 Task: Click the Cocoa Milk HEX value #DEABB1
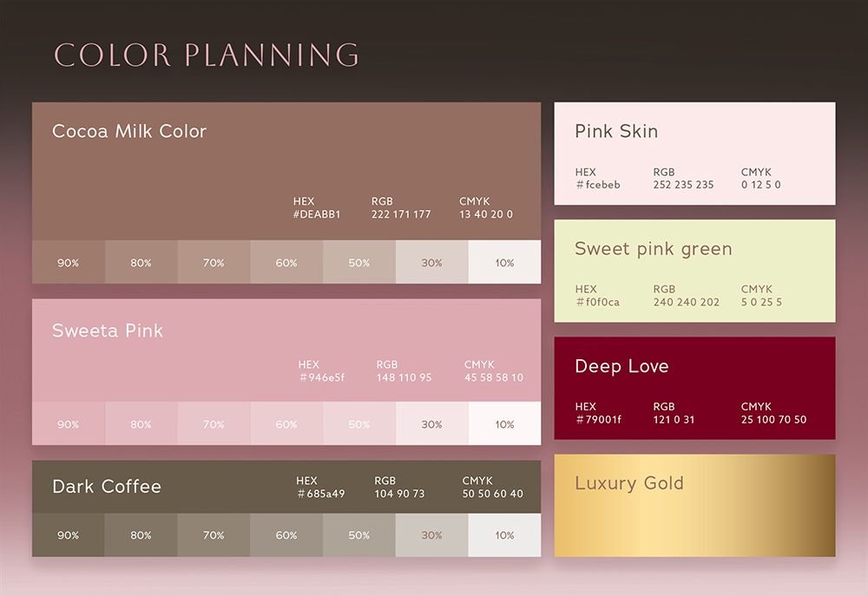coord(317,214)
